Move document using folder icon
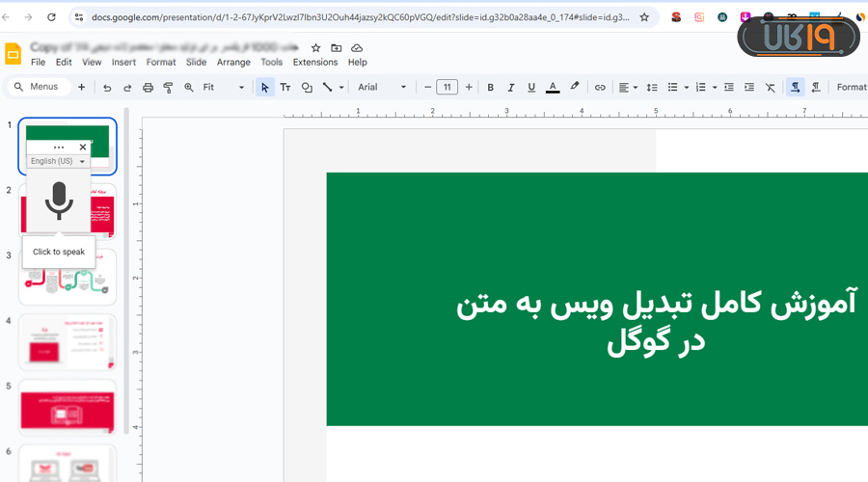Screen dimensions: 868x482 [336, 48]
